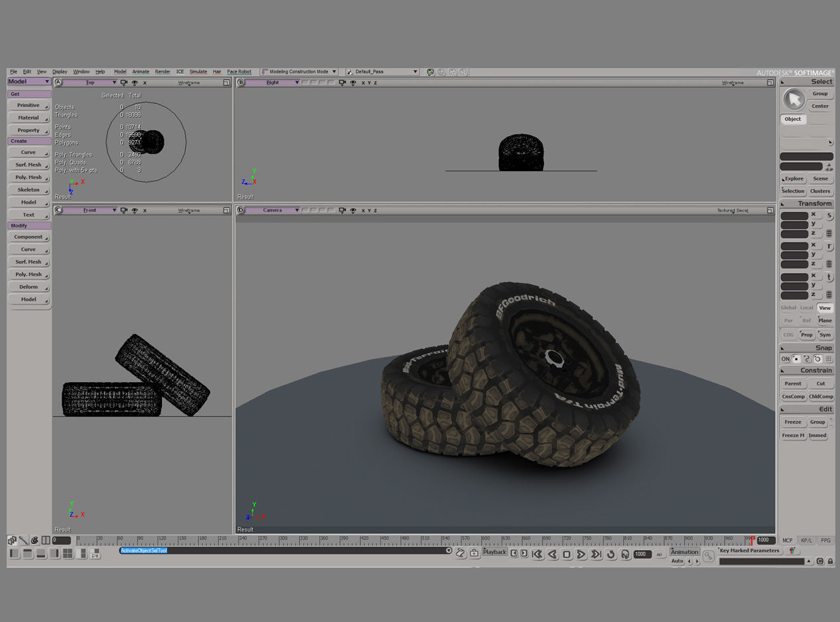Toggle the Snap ON button
The width and height of the screenshot is (840, 622).
(x=785, y=359)
